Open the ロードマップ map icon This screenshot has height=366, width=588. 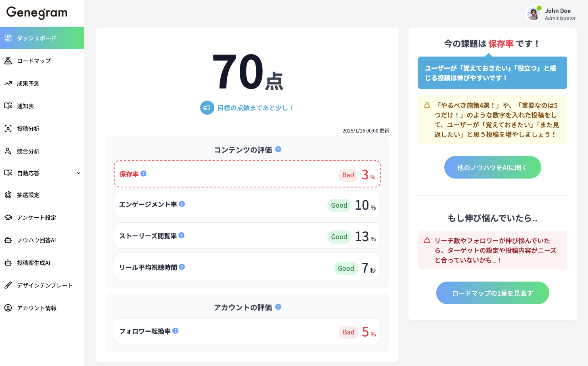coord(8,61)
